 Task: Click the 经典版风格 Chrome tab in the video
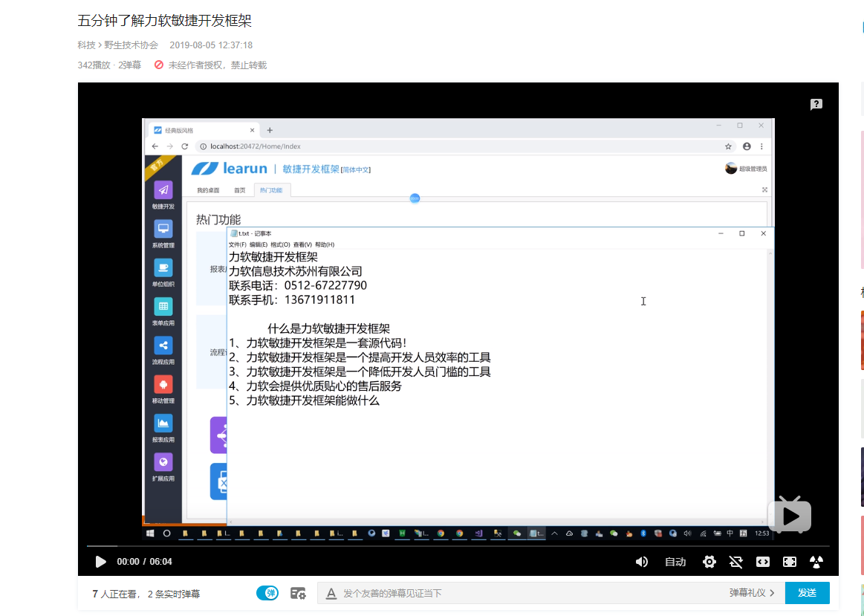tap(203, 131)
